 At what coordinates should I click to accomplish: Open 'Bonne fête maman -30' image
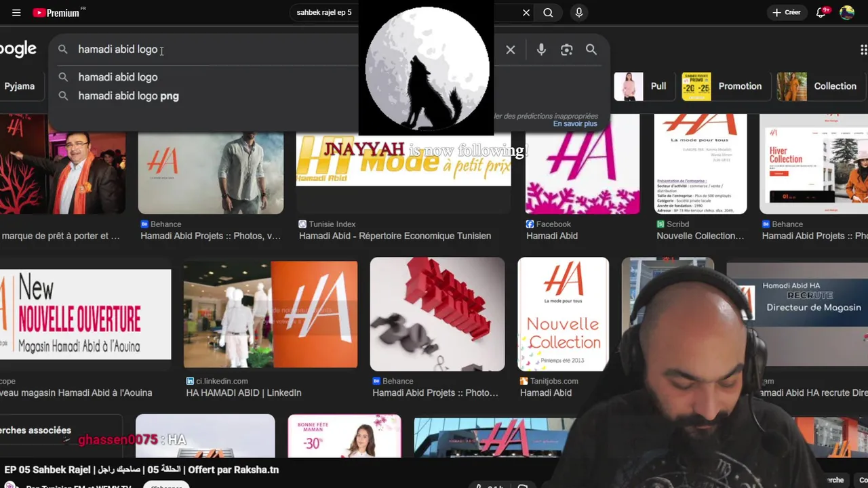pyautogui.click(x=344, y=436)
